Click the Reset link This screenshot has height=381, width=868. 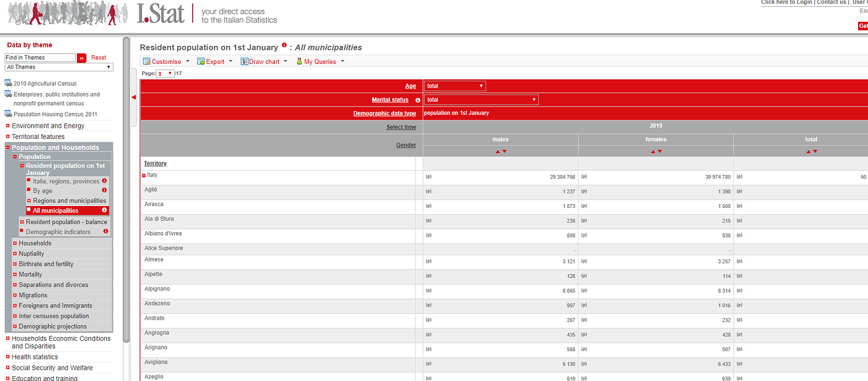coord(99,58)
